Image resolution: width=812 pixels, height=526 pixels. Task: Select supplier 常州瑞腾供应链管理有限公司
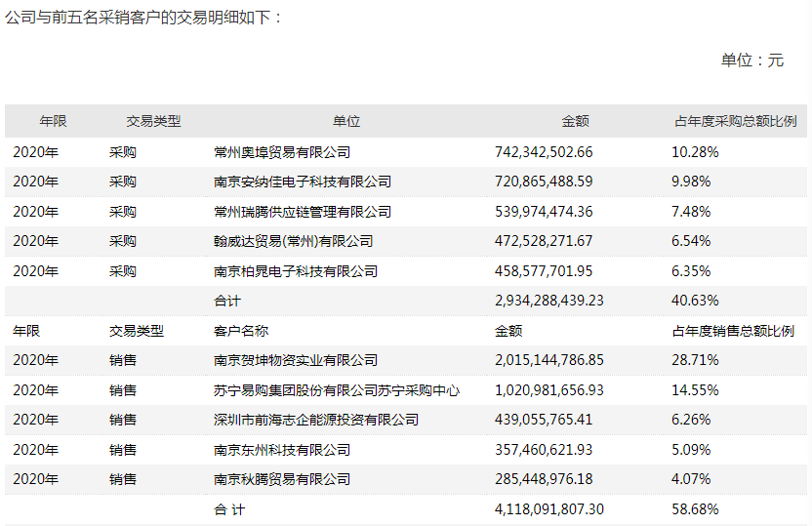point(303,212)
